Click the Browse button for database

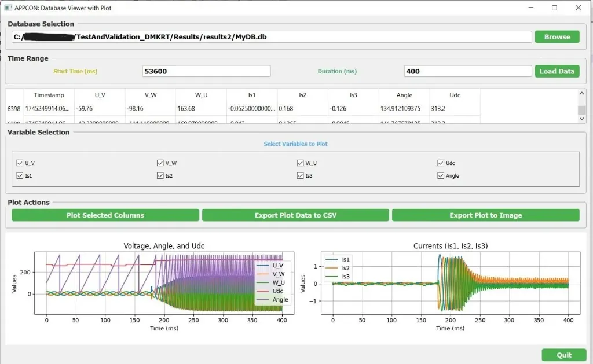(557, 36)
